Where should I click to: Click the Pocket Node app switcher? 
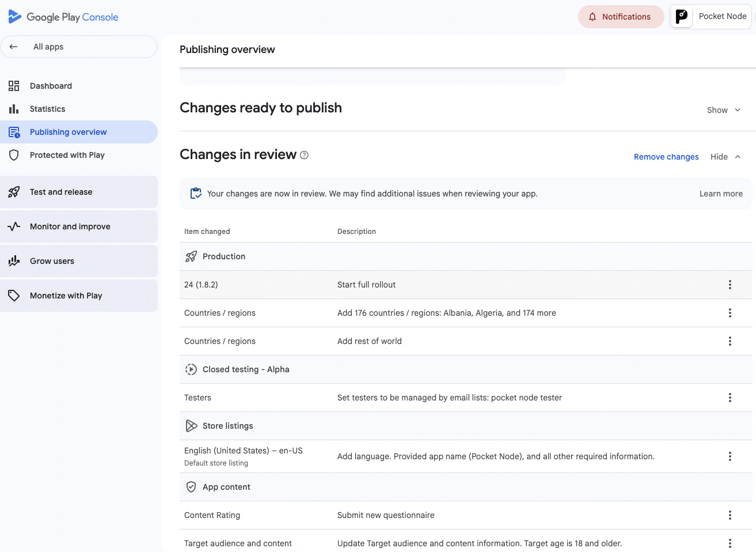711,16
